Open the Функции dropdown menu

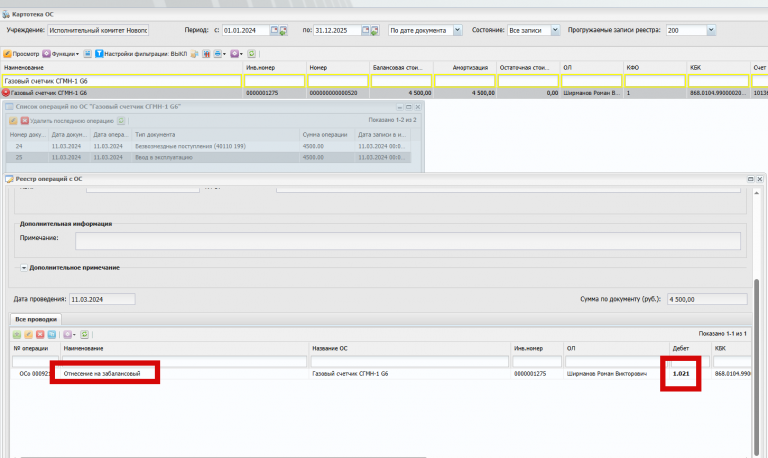coord(61,54)
